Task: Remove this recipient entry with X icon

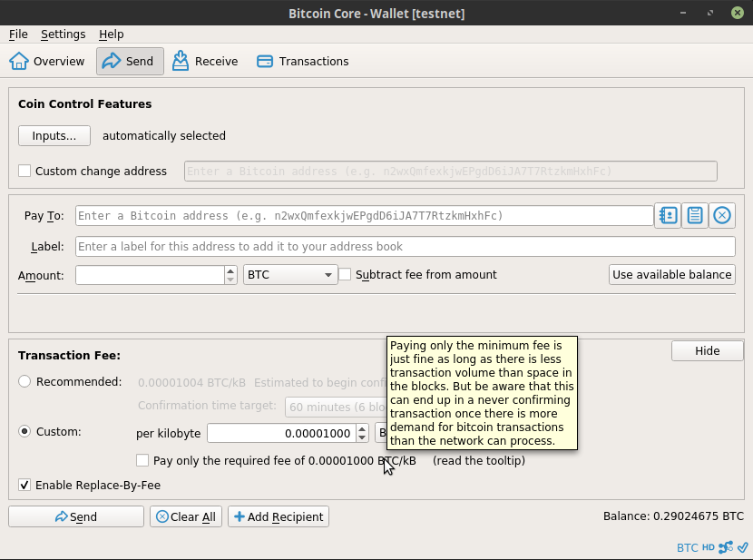Action: [x=722, y=216]
